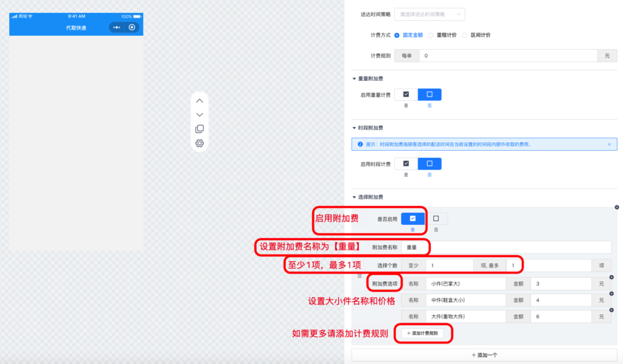Image resolution: width=623 pixels, height=364 pixels.
Task: Select the duplicate/copy icon in floating toolbar
Action: 199,128
